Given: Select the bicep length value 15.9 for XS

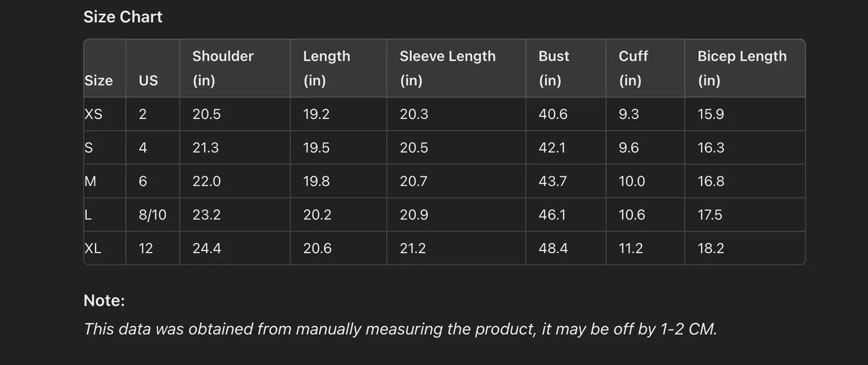Looking at the screenshot, I should tap(711, 114).
